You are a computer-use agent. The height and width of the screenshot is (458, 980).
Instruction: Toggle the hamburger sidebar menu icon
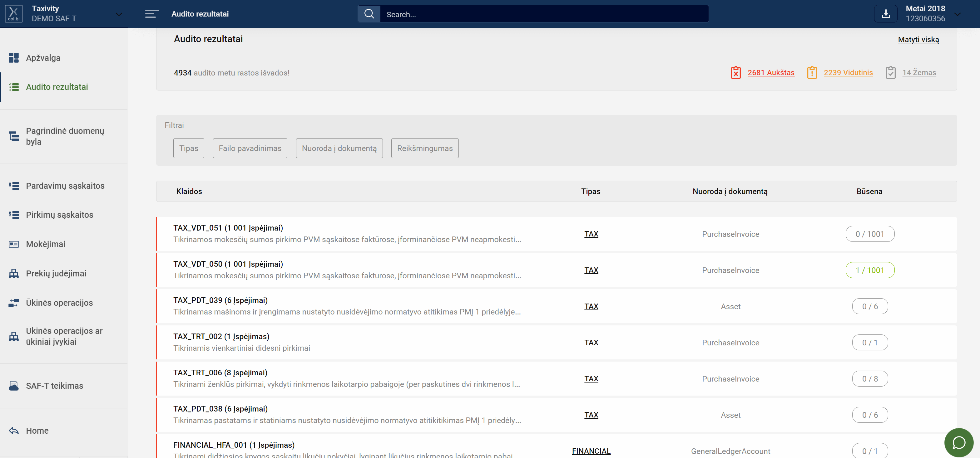pos(152,14)
